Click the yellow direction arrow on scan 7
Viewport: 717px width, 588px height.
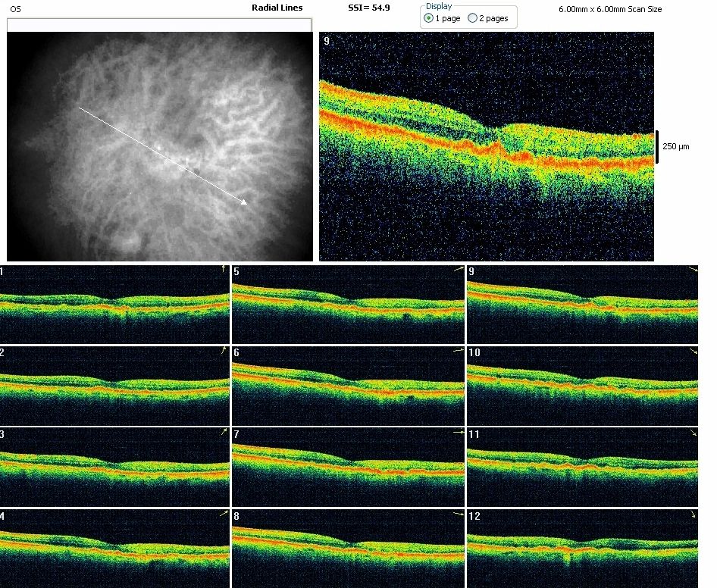458,432
